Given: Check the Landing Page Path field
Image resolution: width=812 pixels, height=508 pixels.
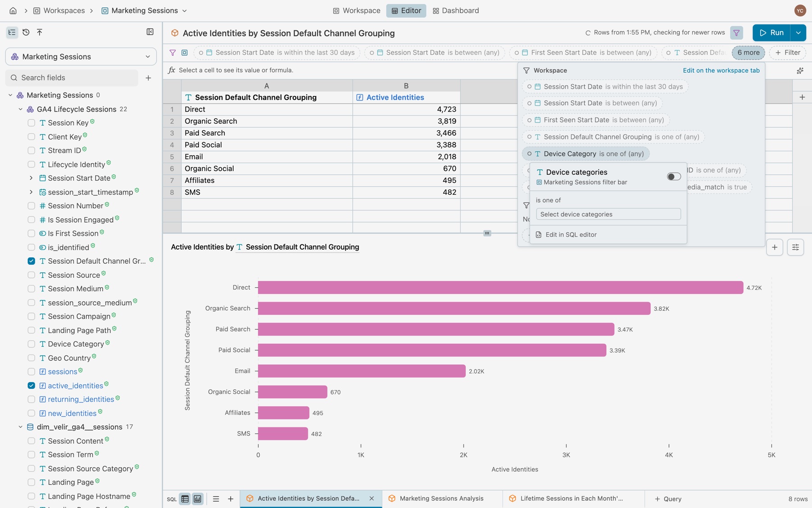Looking at the screenshot, I should coord(31,331).
